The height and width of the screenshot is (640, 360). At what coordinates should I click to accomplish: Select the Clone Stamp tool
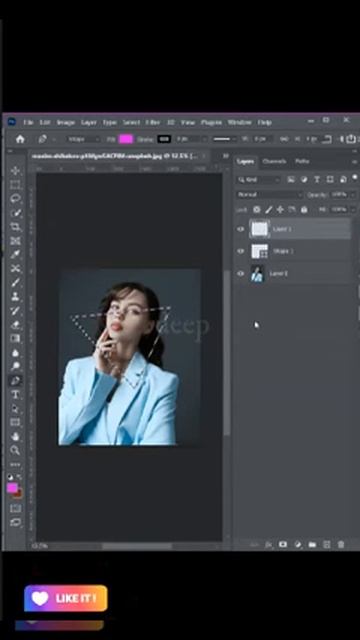tap(16, 296)
